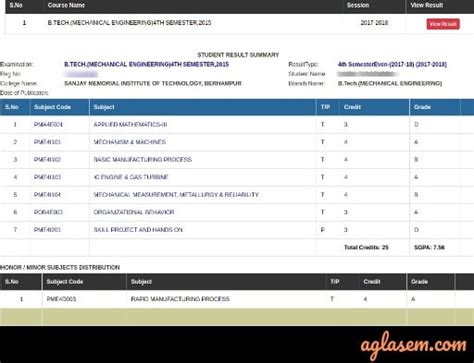
Task: Select the RAPID MANUFACTURING PROCESS subject
Action: (x=180, y=299)
